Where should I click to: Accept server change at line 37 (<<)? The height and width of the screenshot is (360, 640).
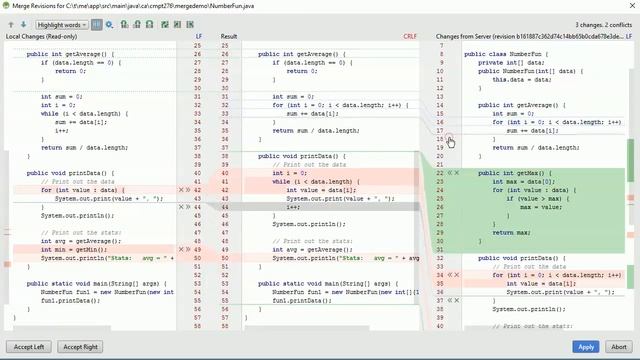coord(450,300)
